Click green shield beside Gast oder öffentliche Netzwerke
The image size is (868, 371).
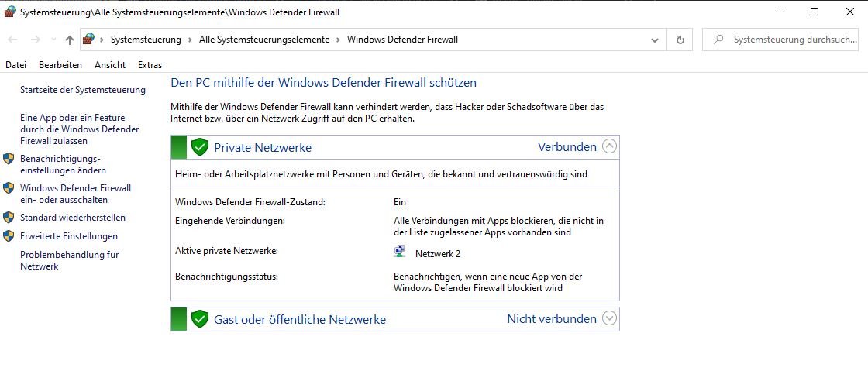[199, 319]
